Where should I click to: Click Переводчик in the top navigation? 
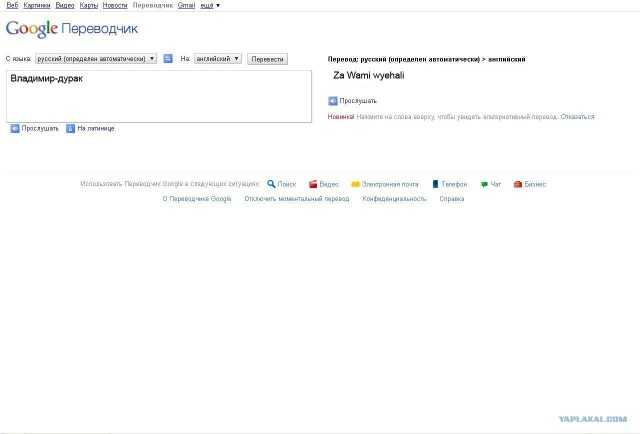(153, 5)
